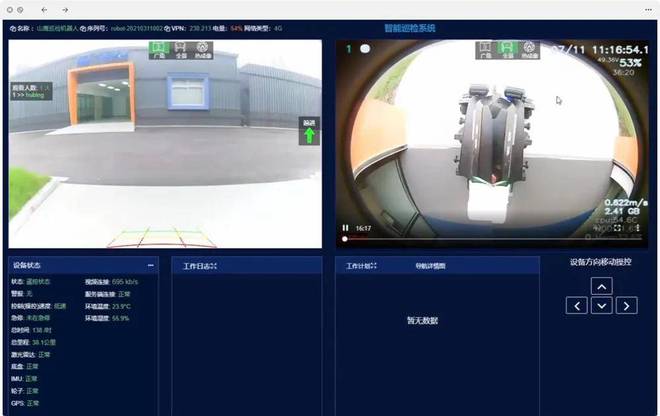The height and width of the screenshot is (416, 660).
Task: Select 热成像 thermal mode on left camera
Action: pos(202,50)
